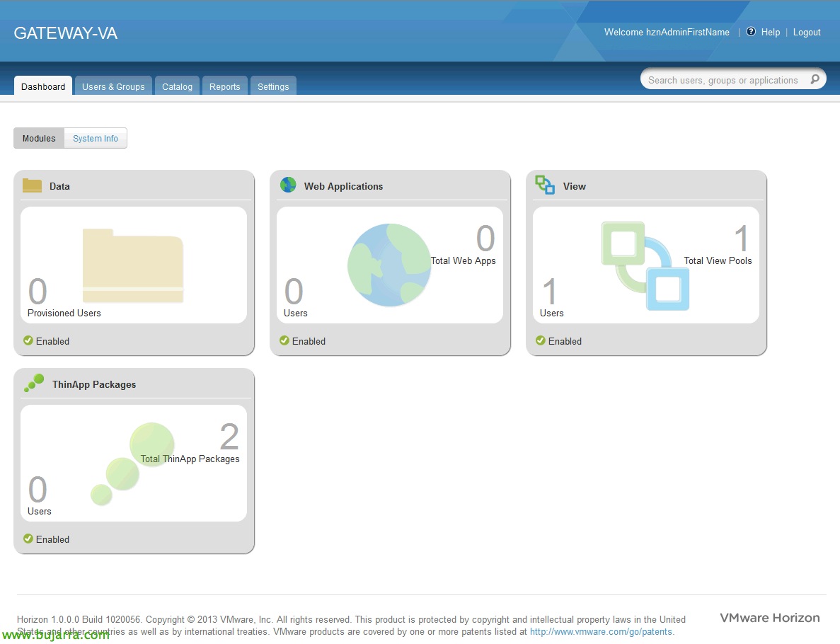Click the green Enabled checkmark under View
840x644 pixels.
(x=541, y=340)
